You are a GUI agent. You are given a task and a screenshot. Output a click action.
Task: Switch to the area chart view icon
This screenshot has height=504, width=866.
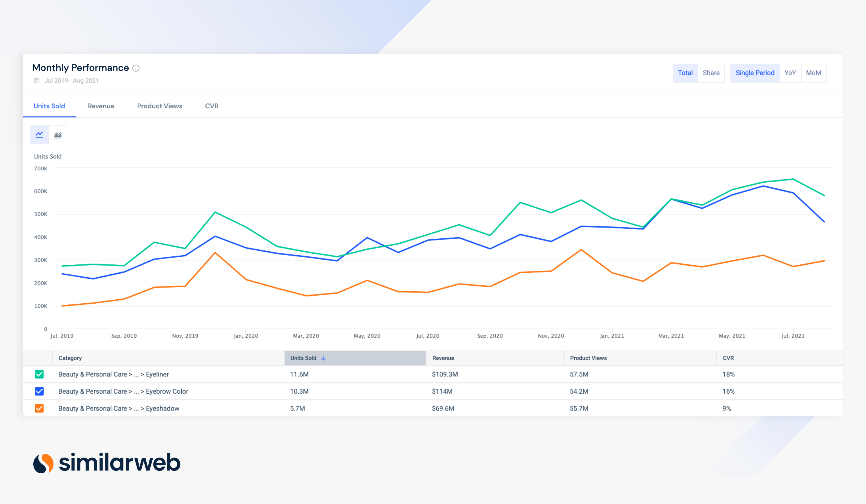coord(58,135)
